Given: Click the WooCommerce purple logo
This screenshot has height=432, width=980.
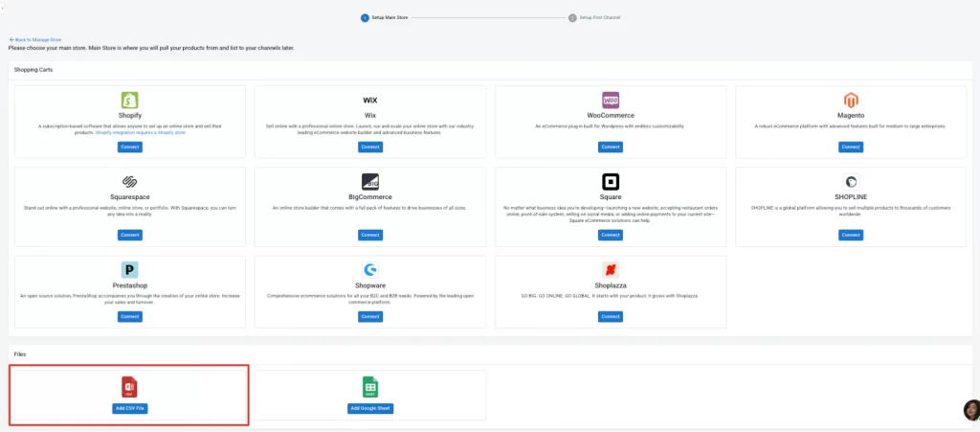Looking at the screenshot, I should [x=611, y=101].
